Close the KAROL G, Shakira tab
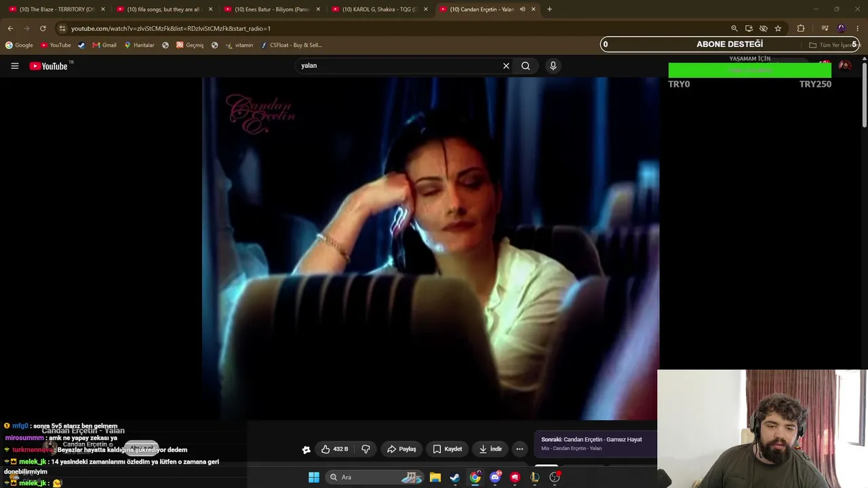The height and width of the screenshot is (488, 868). pyautogui.click(x=426, y=9)
